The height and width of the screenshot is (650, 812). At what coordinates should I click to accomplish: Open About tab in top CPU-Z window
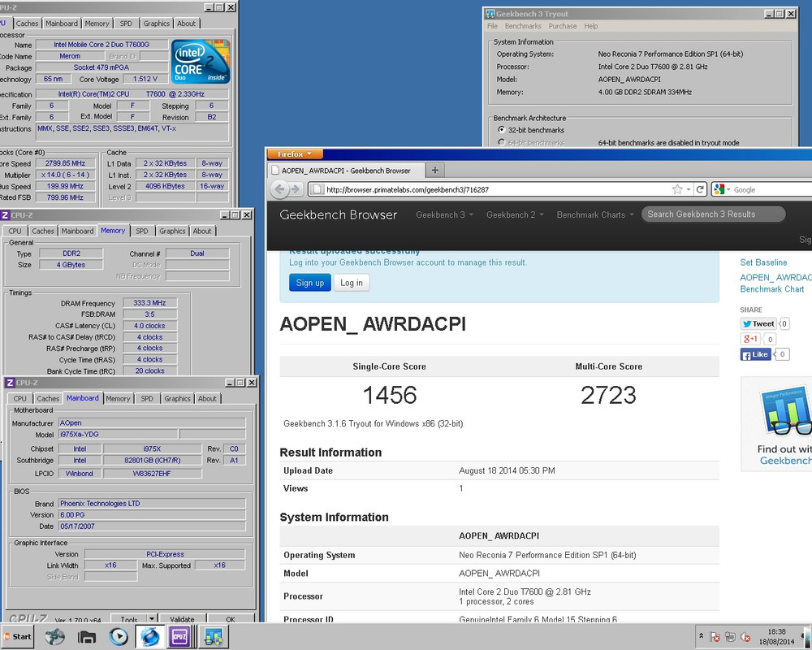tap(187, 24)
